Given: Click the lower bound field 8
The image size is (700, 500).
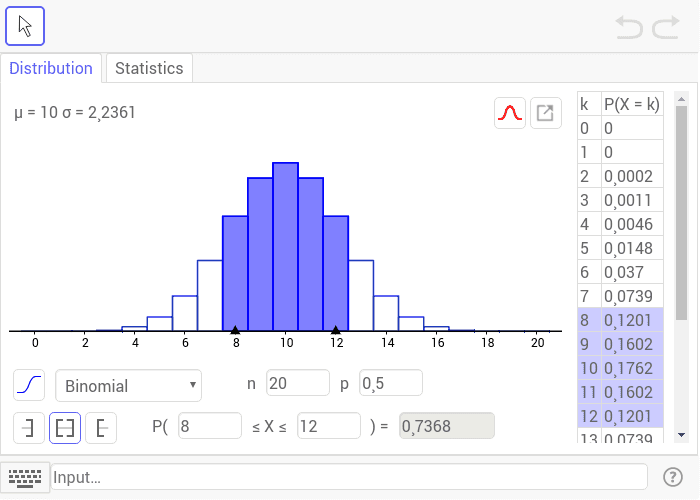Looking at the screenshot, I should 210,426.
